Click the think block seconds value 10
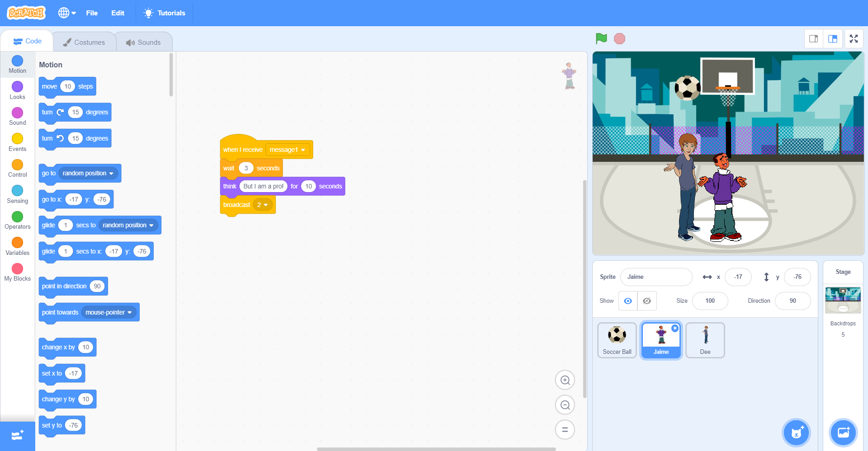This screenshot has width=868, height=451. pos(308,186)
